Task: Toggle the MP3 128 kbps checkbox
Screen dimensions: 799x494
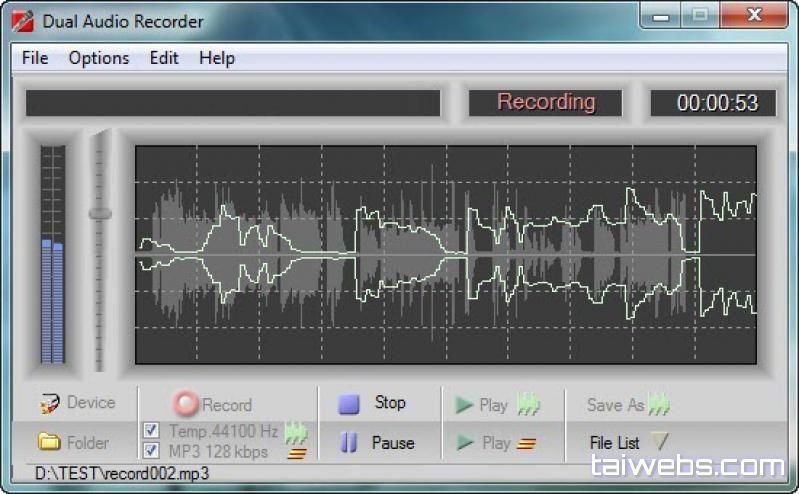Action: coord(151,451)
